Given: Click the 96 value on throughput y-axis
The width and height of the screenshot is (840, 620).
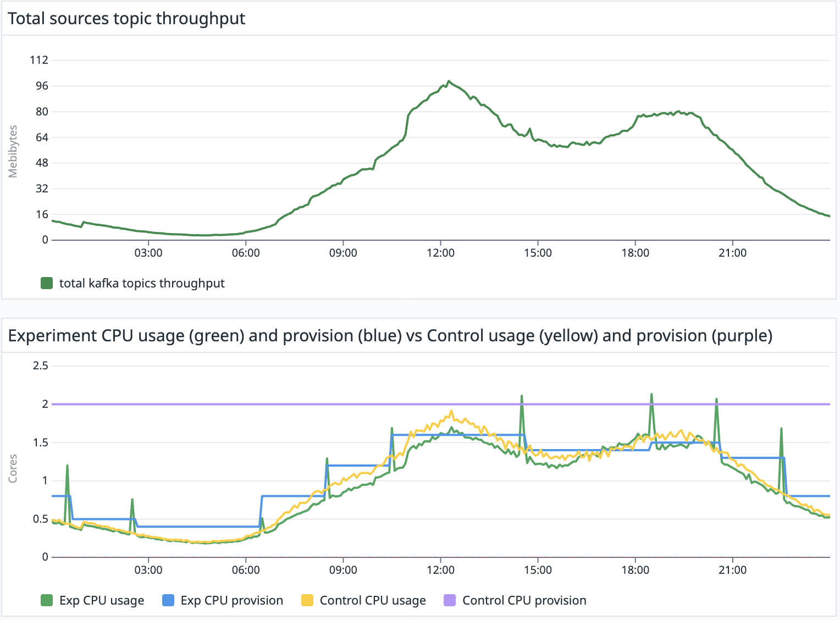Looking at the screenshot, I should tap(42, 86).
